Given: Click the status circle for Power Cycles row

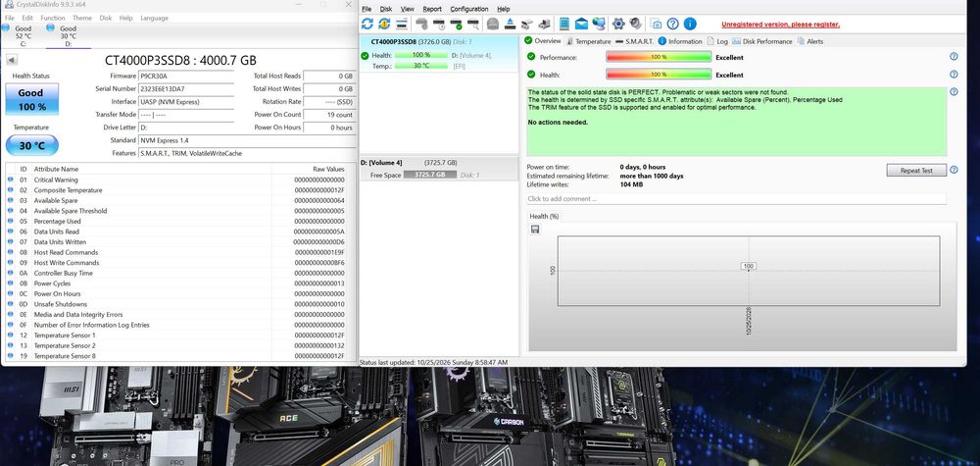Looking at the screenshot, I should click(x=10, y=284).
